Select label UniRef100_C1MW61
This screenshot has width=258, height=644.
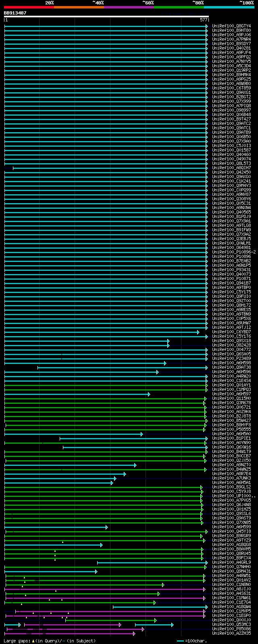(x=231, y=598)
